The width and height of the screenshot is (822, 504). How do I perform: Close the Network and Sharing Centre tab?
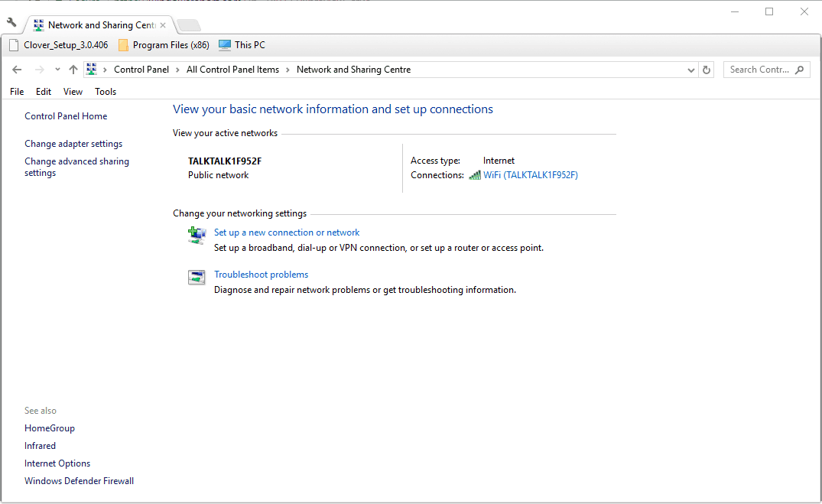pos(163,25)
